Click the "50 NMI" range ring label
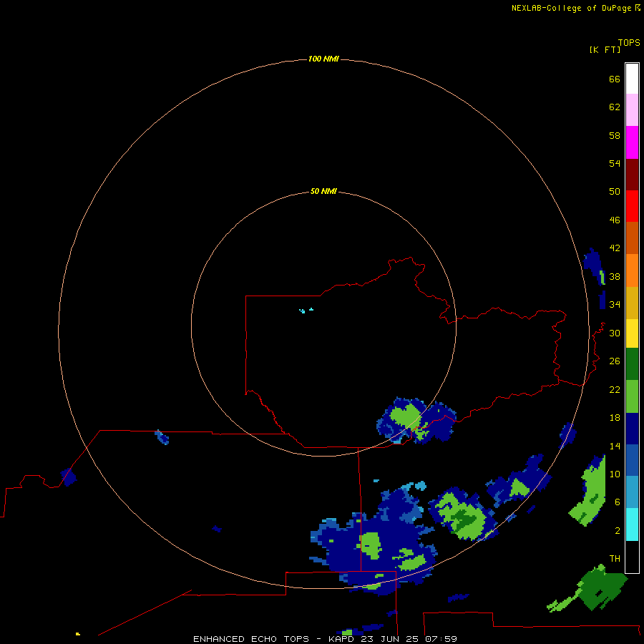This screenshot has height=644, width=644. point(323,191)
